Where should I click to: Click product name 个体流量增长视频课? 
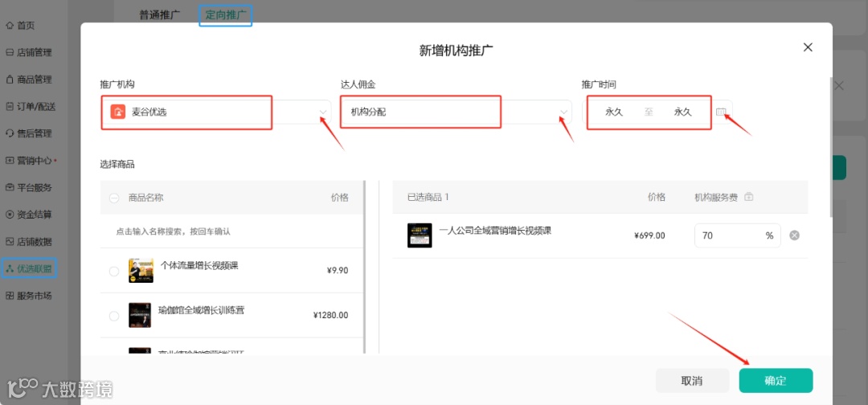(x=200, y=265)
